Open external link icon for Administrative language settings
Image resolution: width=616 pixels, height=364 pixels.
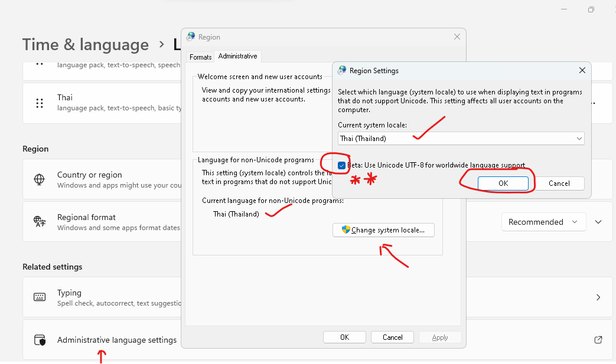598,340
